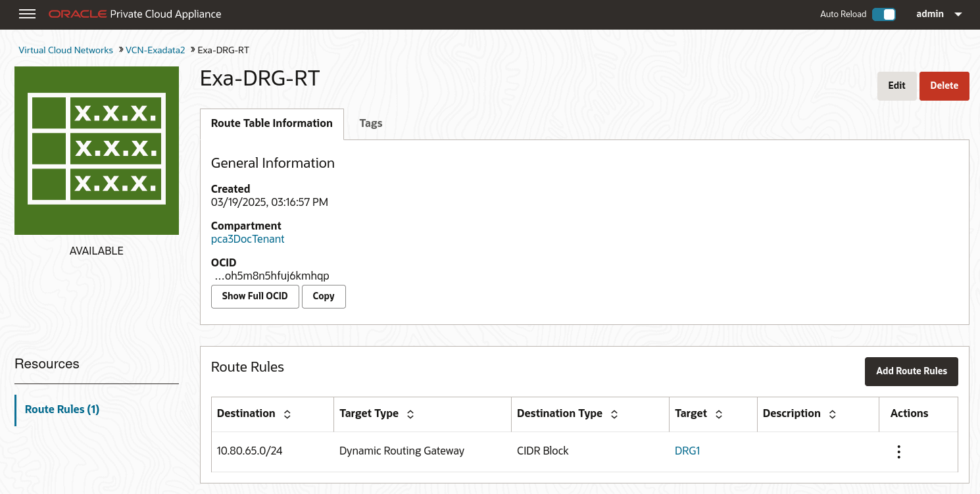The height and width of the screenshot is (494, 980).
Task: Sort the table by Target Type
Action: [410, 414]
